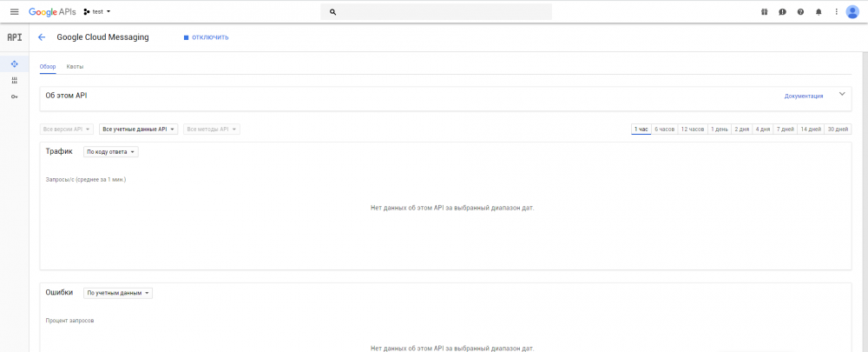Open the Credentials key icon in sidebar
The height and width of the screenshot is (352, 868).
point(15,97)
